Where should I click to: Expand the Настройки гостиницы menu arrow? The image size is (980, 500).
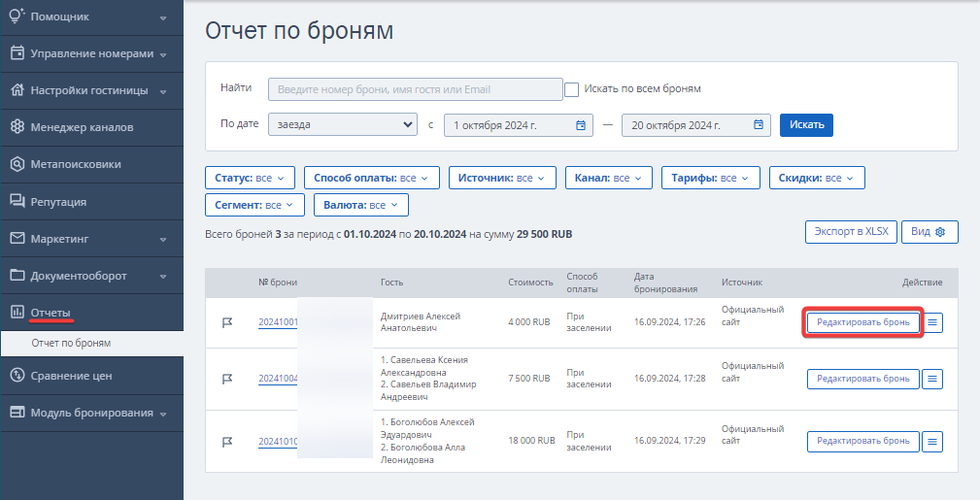pyautogui.click(x=163, y=92)
